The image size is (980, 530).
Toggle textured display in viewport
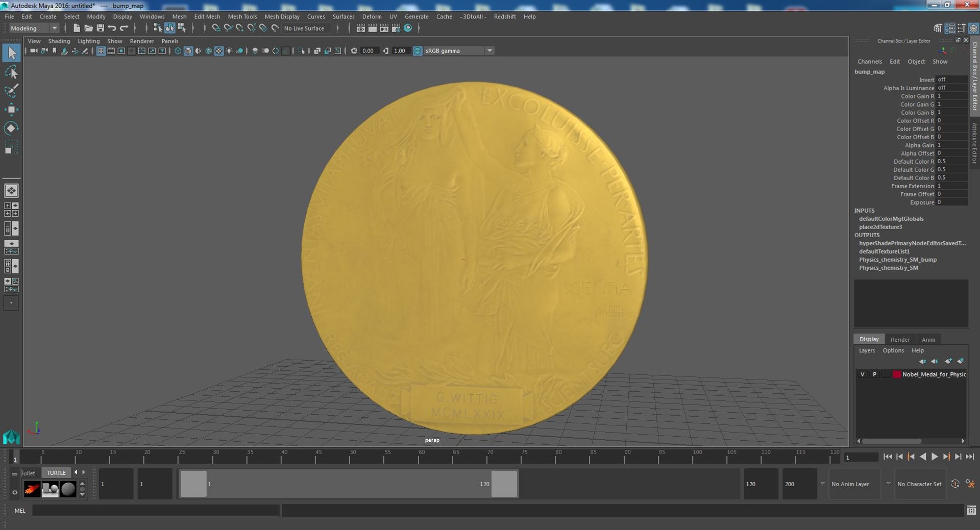coord(218,51)
